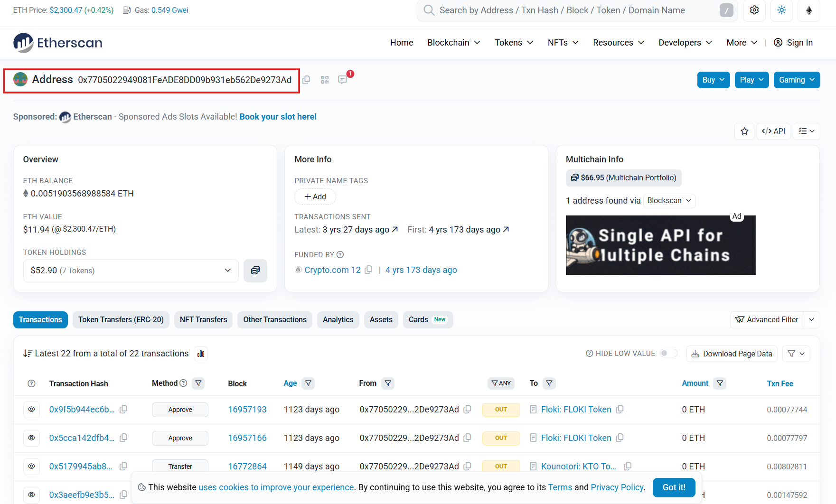Download Page Data

click(732, 354)
